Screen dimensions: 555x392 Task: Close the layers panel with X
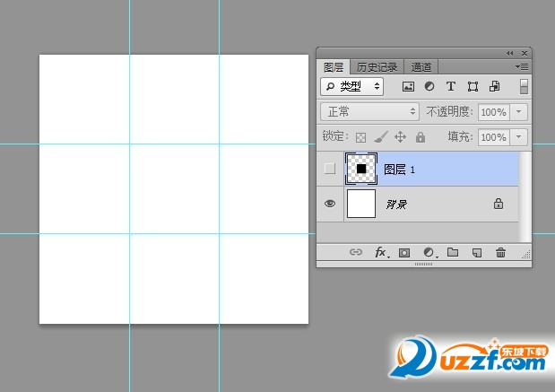pyautogui.click(x=525, y=54)
